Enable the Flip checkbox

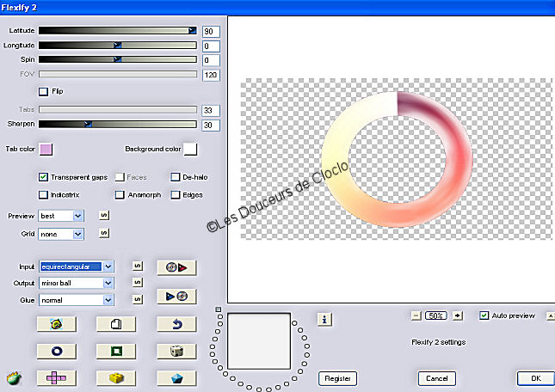click(x=43, y=91)
